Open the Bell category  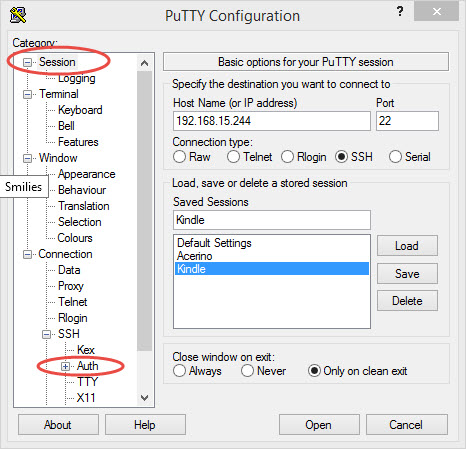click(x=66, y=126)
